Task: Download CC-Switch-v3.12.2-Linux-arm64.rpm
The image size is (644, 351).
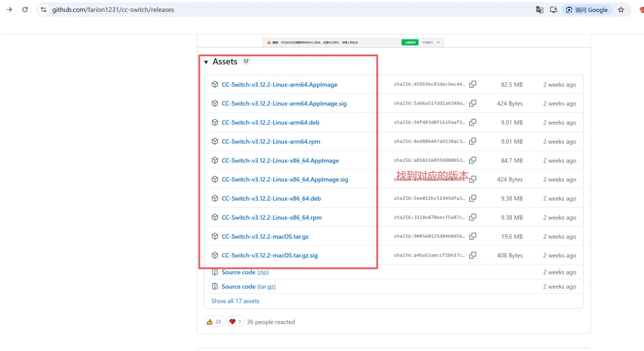Action: click(x=271, y=141)
